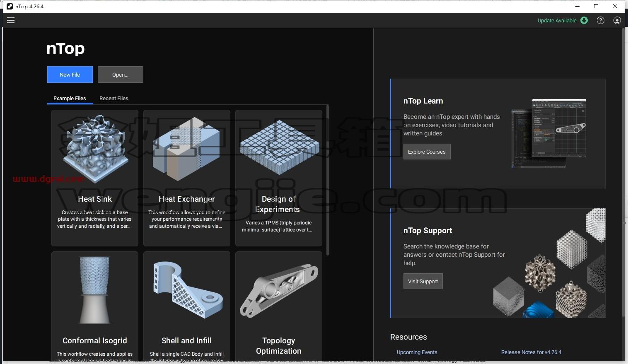Viewport: 628px width, 364px height.
Task: Click the nTop Learn heading
Action: pyautogui.click(x=423, y=101)
